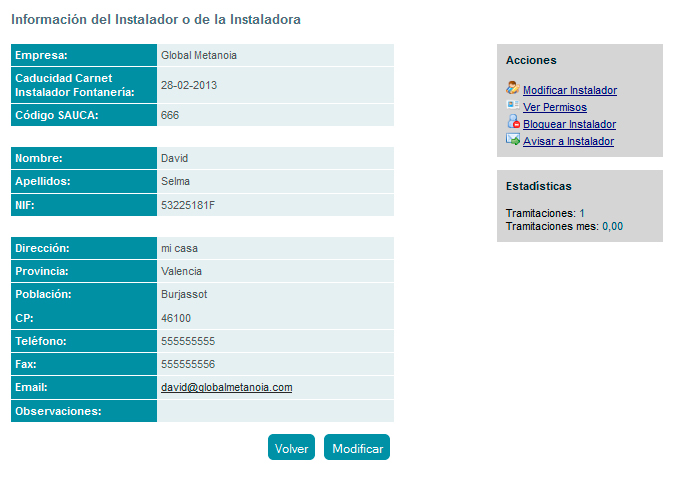
Task: Click the blocked-user icon beside Bloquear Instalador
Action: [513, 123]
